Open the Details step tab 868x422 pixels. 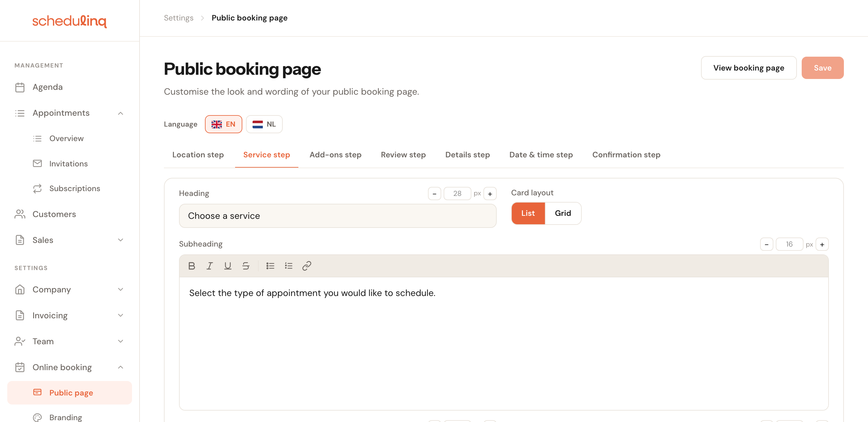[x=467, y=155]
